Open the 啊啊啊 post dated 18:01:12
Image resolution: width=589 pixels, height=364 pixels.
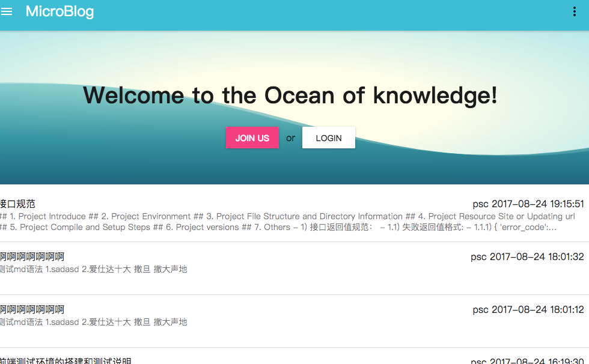click(32, 310)
